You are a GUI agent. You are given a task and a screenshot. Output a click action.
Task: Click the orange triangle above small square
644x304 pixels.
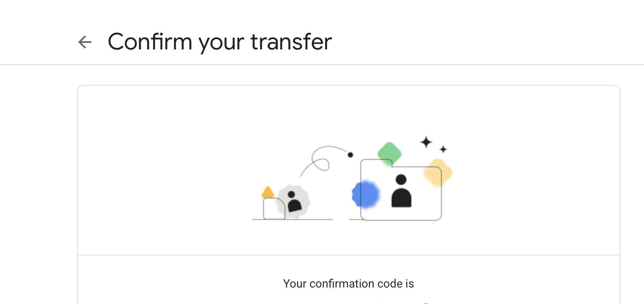tap(268, 192)
